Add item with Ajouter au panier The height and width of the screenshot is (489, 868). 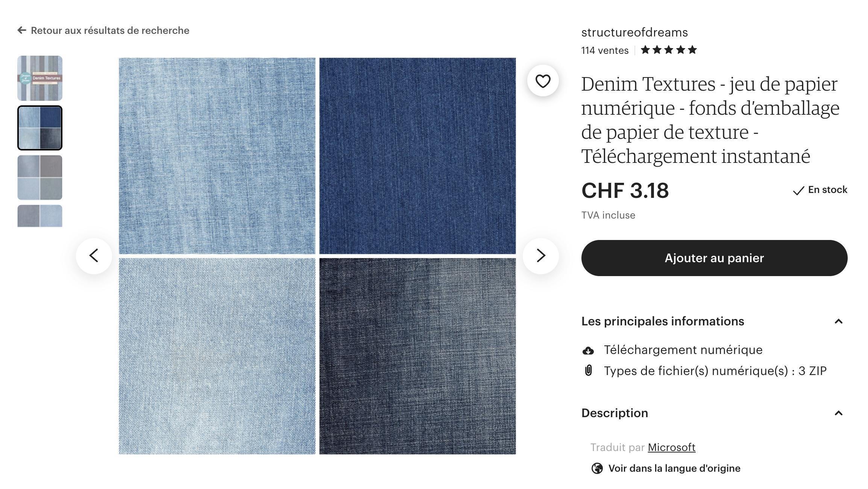pyautogui.click(x=714, y=258)
